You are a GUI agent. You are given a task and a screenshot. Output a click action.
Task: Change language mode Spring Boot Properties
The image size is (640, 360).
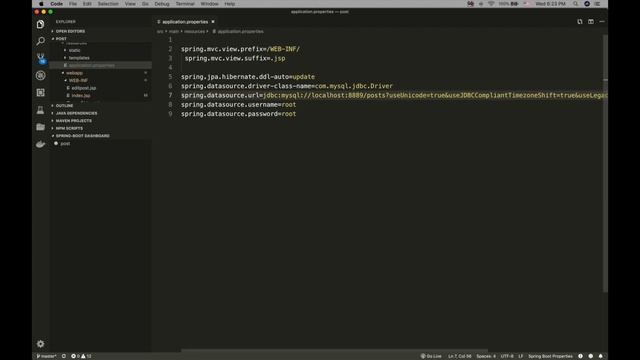click(x=550, y=356)
